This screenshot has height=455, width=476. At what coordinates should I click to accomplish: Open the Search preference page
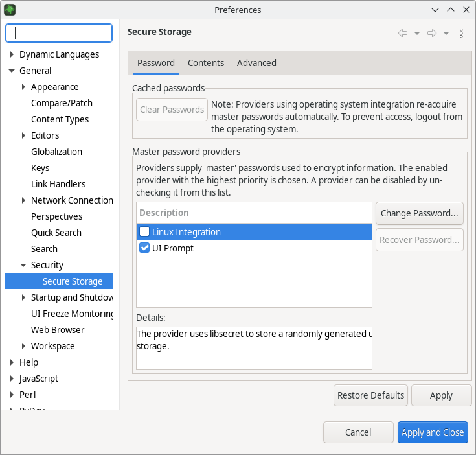[x=44, y=249]
